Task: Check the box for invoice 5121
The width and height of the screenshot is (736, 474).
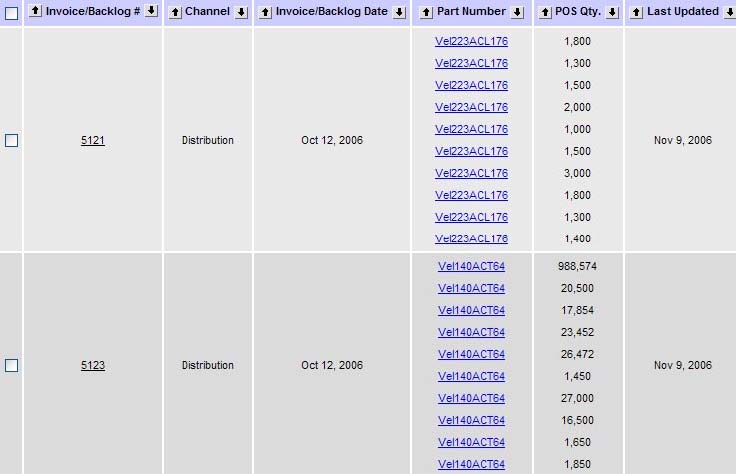Action: point(12,141)
